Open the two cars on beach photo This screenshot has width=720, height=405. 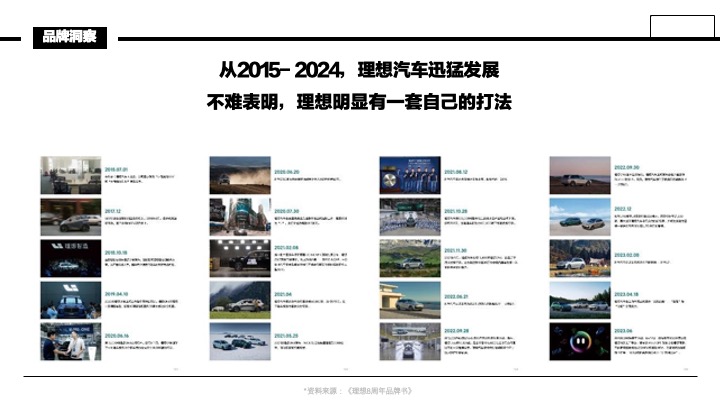580,217
